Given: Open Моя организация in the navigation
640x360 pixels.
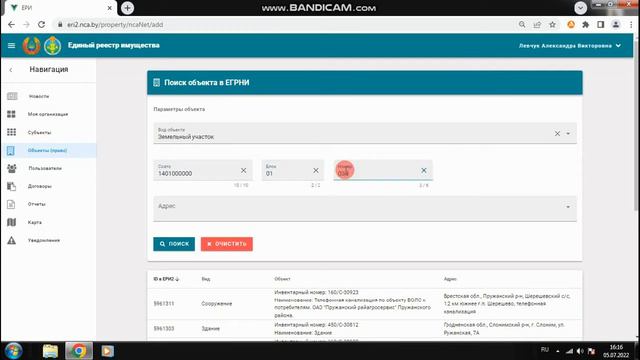Looking at the screenshot, I should pyautogui.click(x=48, y=114).
